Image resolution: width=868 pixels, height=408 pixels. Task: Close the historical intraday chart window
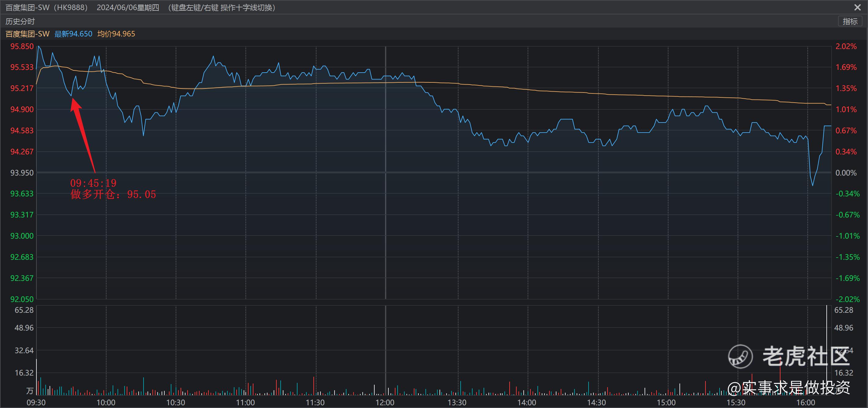click(857, 7)
